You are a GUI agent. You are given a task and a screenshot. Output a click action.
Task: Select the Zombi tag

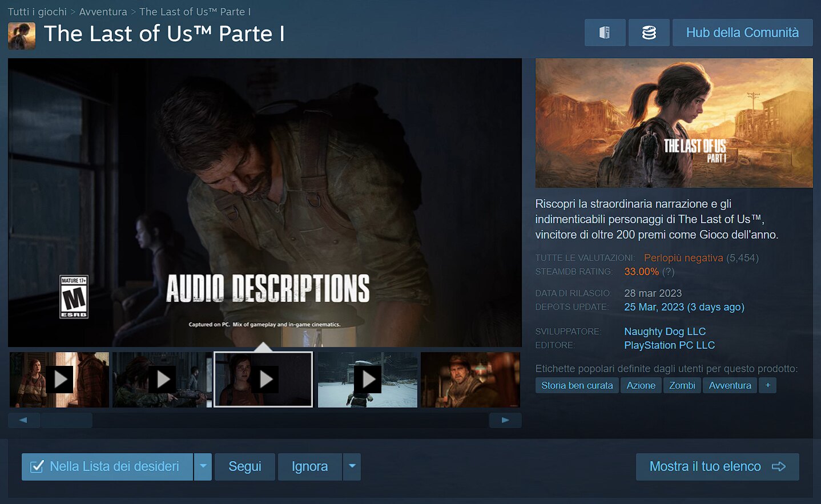click(682, 385)
